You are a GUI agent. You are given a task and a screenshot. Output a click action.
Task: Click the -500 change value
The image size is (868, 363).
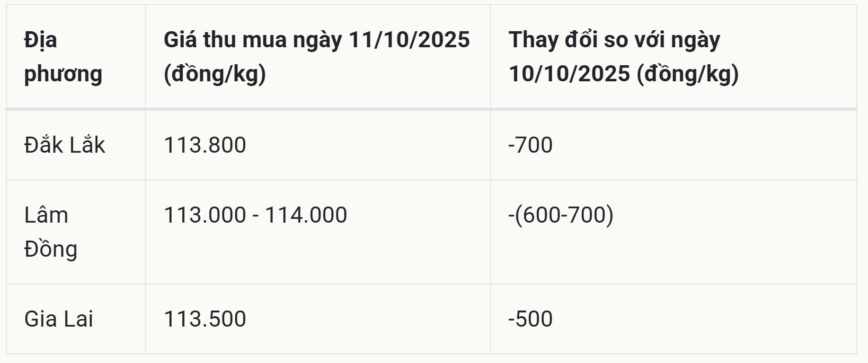[530, 319]
